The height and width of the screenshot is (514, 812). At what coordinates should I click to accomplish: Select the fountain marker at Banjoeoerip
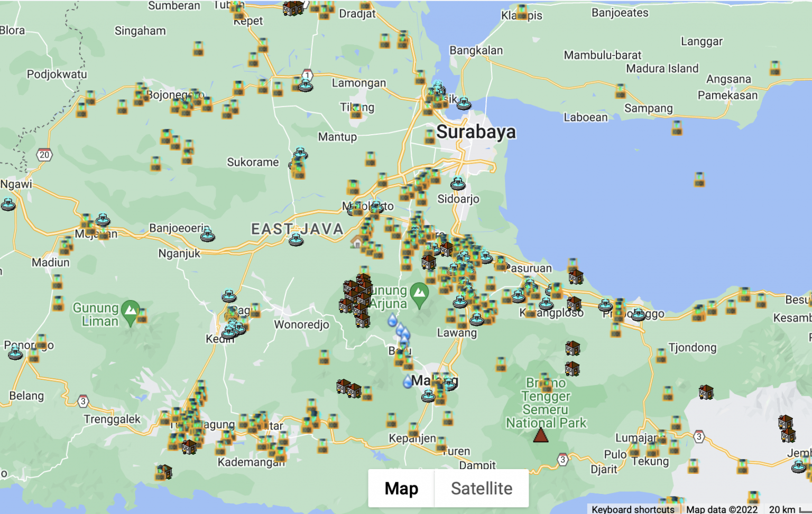click(207, 235)
